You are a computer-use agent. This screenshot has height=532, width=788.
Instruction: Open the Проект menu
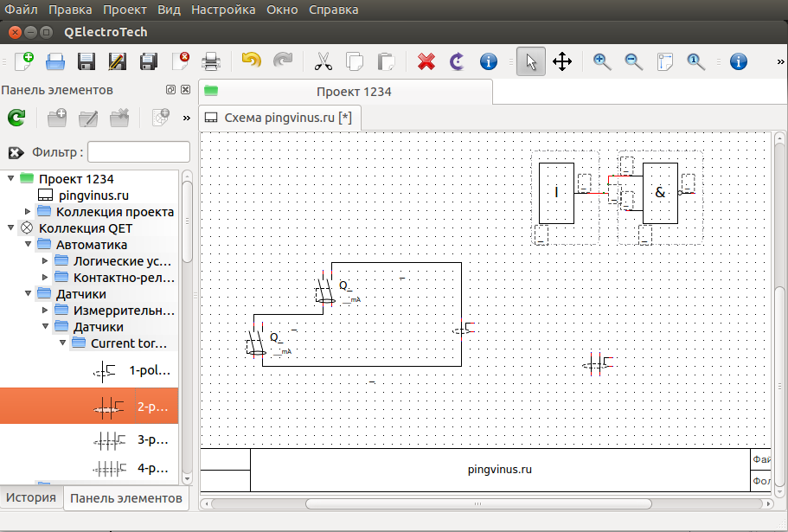pyautogui.click(x=125, y=10)
